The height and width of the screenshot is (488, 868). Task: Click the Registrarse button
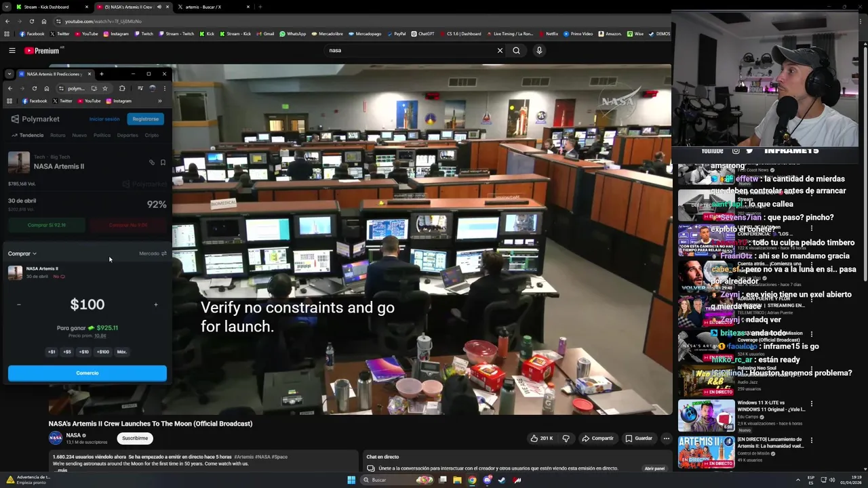tap(146, 119)
